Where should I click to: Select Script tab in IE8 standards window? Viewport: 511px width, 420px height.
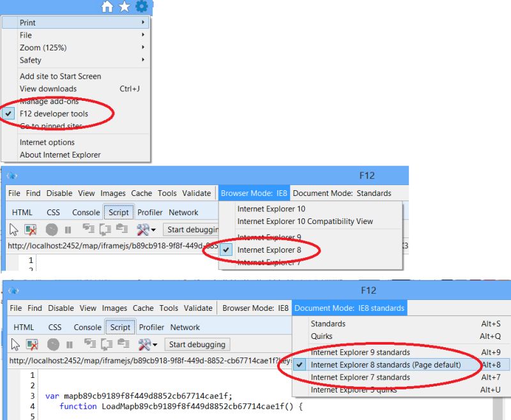[120, 327]
